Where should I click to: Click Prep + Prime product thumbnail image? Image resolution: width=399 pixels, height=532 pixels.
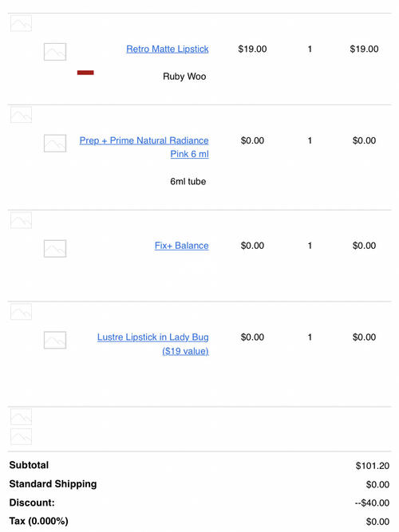(55, 144)
